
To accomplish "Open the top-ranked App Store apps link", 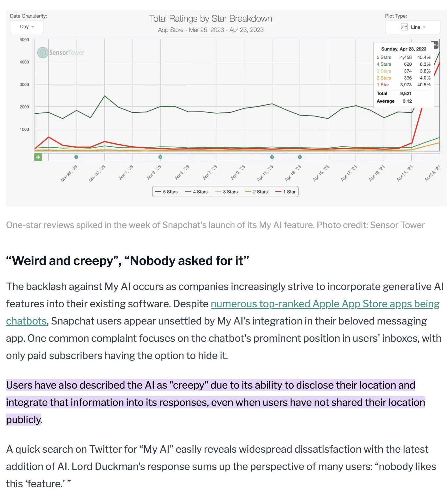I will click(325, 304).
